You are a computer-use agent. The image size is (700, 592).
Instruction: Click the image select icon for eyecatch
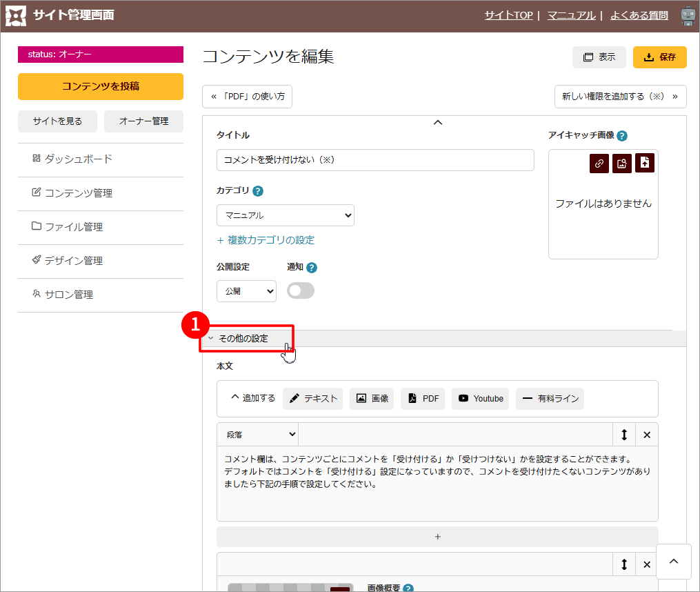(621, 164)
